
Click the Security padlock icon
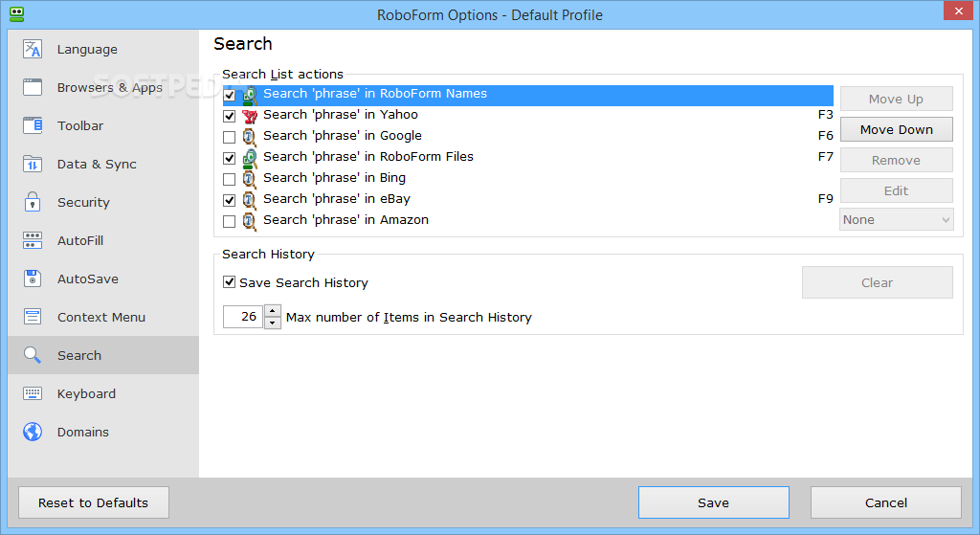[x=33, y=202]
